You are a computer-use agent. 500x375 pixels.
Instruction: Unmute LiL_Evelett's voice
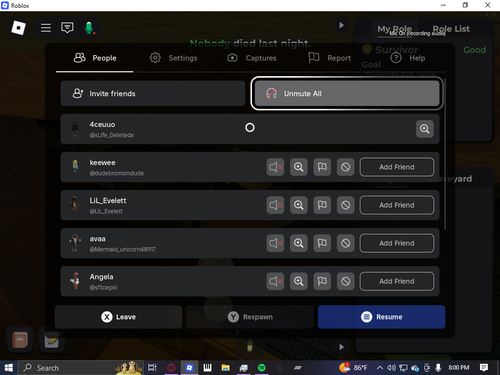[275, 205]
